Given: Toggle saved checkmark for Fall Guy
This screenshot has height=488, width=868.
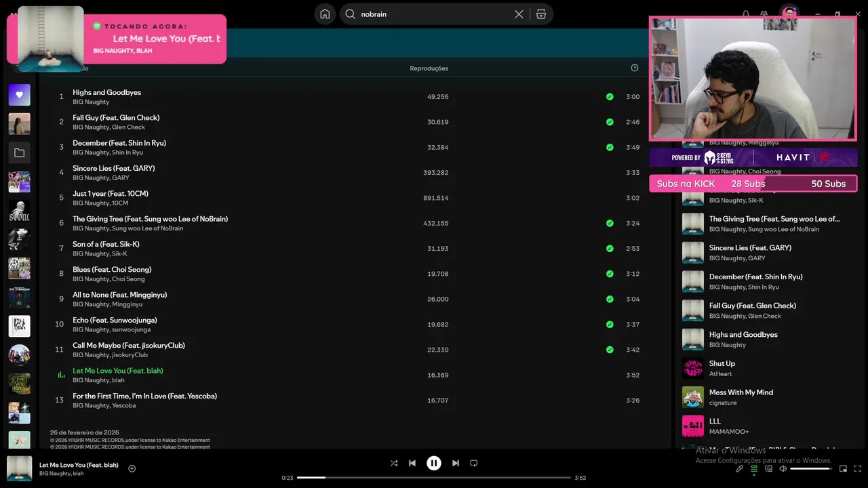Looking at the screenshot, I should pyautogui.click(x=610, y=122).
